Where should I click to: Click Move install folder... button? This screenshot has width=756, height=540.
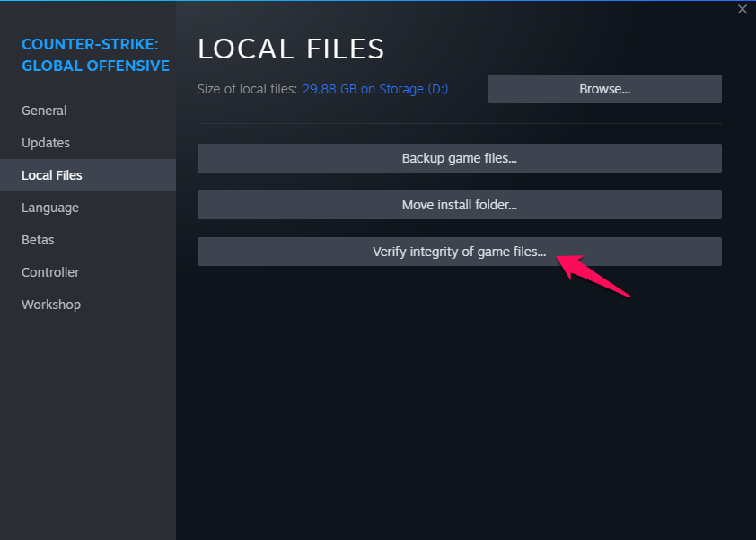coord(459,205)
